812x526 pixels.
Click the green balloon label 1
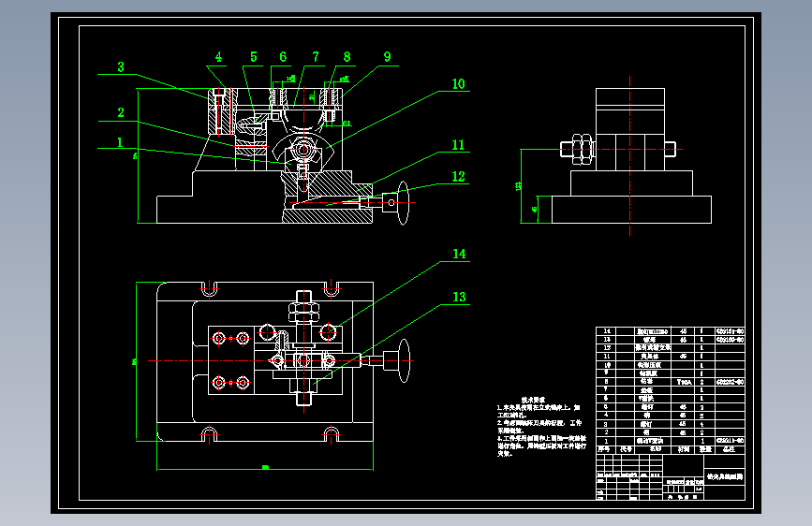point(120,142)
